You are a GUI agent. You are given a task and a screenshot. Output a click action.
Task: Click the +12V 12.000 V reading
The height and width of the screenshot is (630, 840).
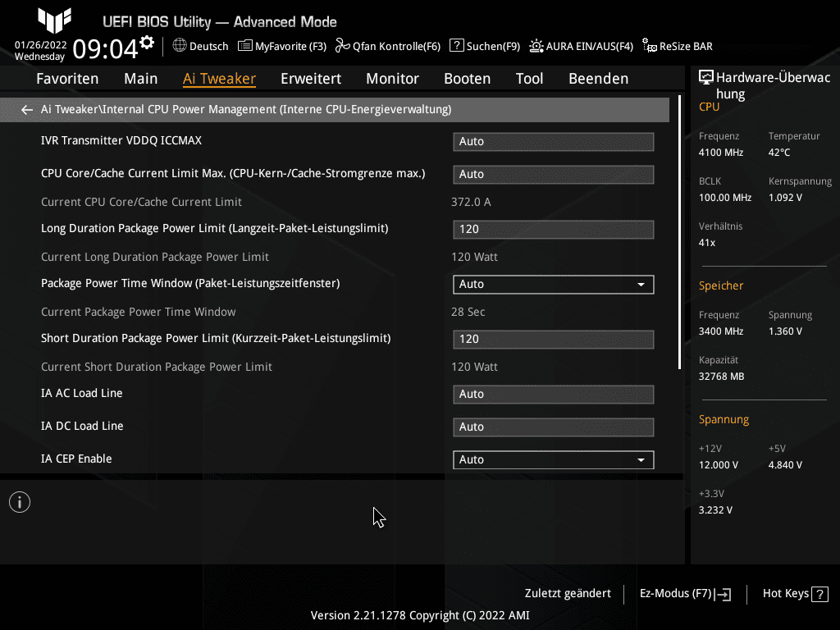(x=718, y=465)
